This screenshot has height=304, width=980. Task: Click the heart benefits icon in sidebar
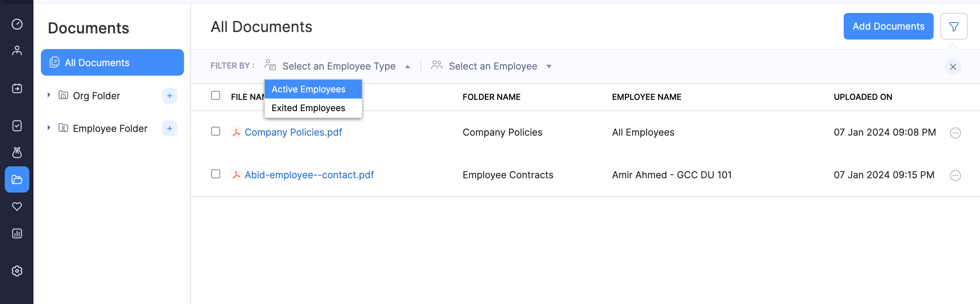(x=17, y=206)
